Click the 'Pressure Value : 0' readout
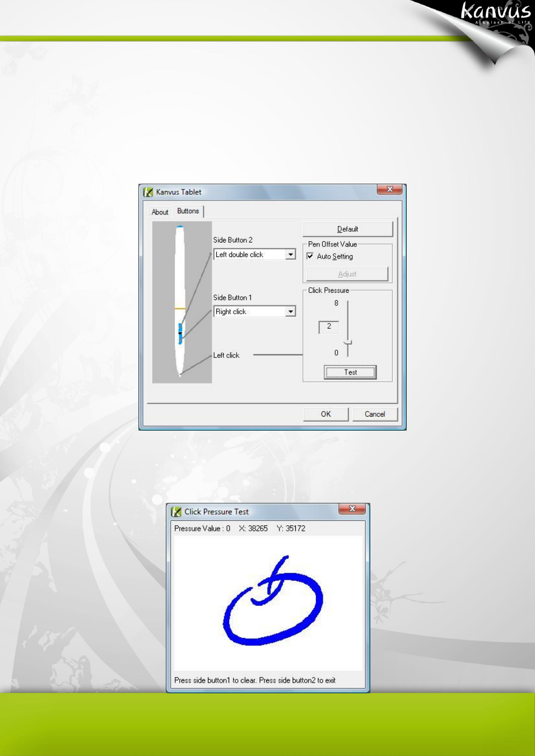535x756 pixels. [x=202, y=529]
